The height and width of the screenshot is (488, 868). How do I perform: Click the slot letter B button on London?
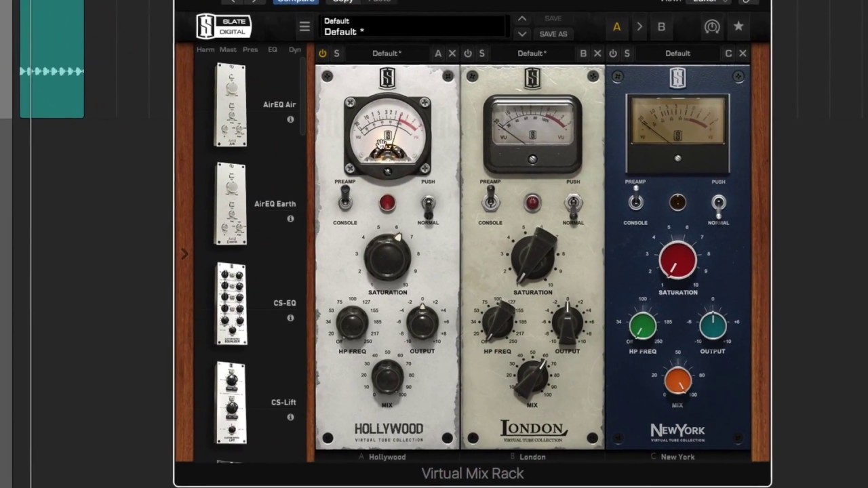tap(583, 54)
